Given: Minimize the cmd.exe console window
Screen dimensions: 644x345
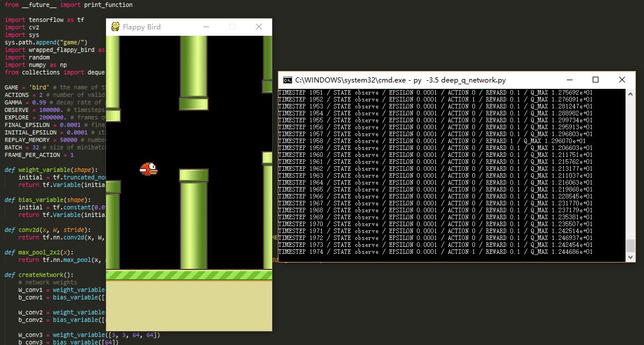Looking at the screenshot, I should (x=570, y=80).
